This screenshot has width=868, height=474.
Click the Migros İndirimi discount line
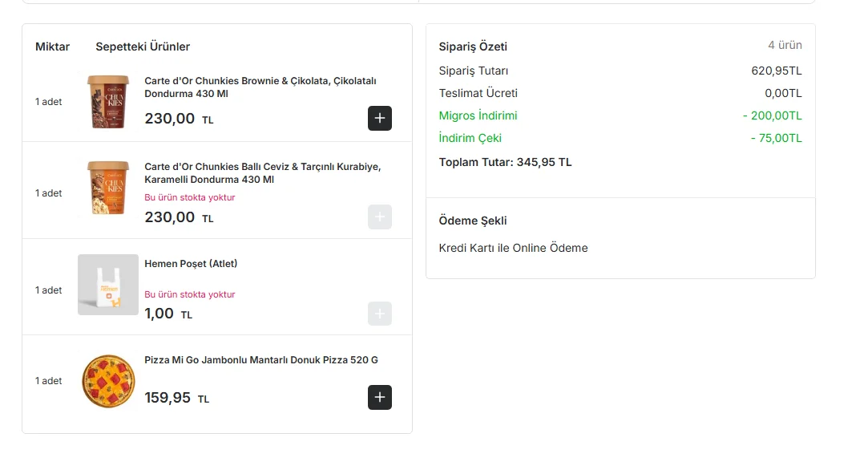(x=478, y=115)
